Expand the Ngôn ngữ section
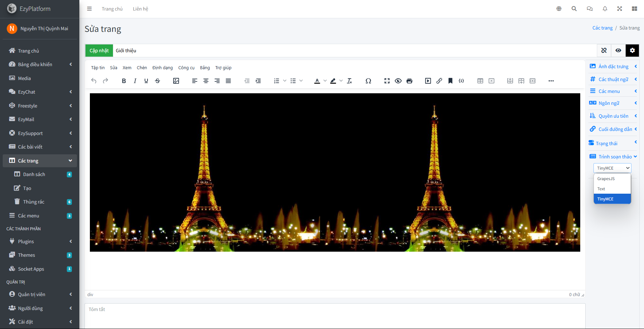The image size is (644, 329). 613,103
